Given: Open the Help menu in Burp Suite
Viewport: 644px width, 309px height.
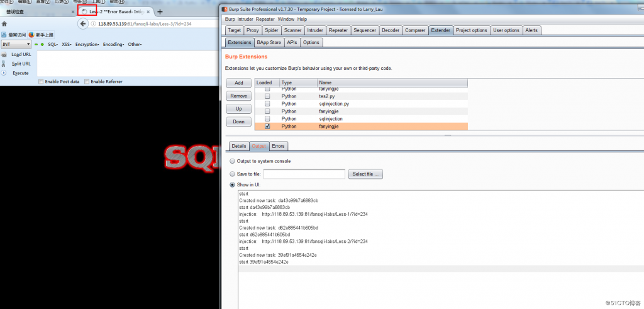Looking at the screenshot, I should pyautogui.click(x=302, y=20).
